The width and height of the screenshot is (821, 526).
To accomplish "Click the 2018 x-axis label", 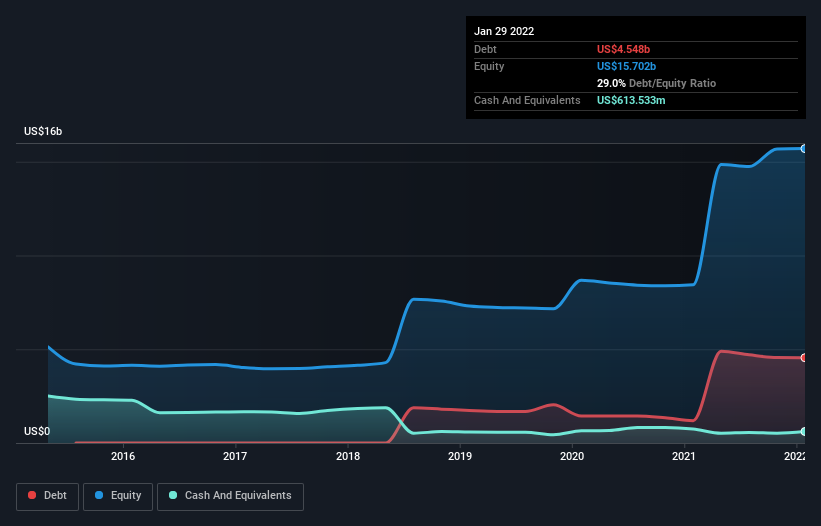I will coord(348,456).
